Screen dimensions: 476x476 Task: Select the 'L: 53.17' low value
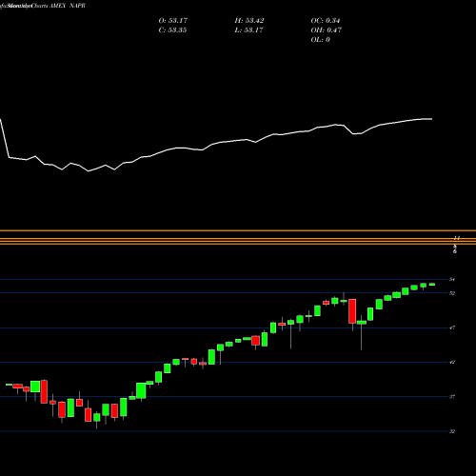(248, 30)
